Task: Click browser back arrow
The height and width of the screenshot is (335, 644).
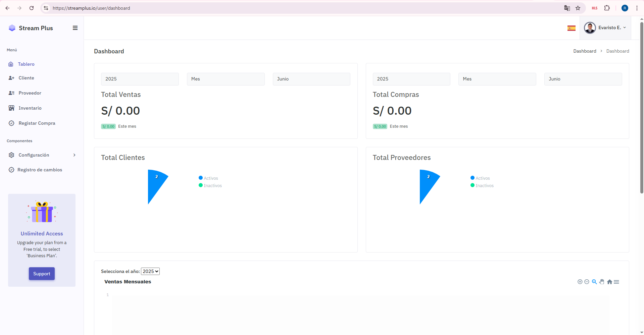Action: (7, 8)
